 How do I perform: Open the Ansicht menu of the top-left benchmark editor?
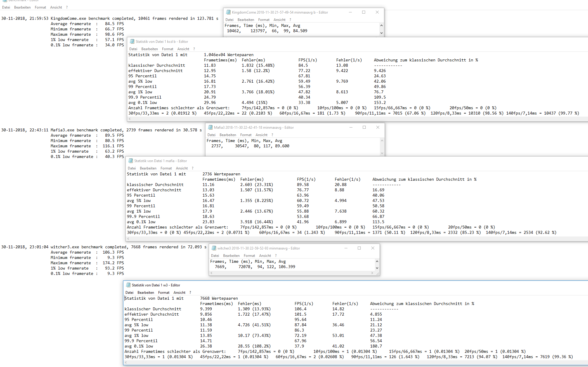pos(56,7)
